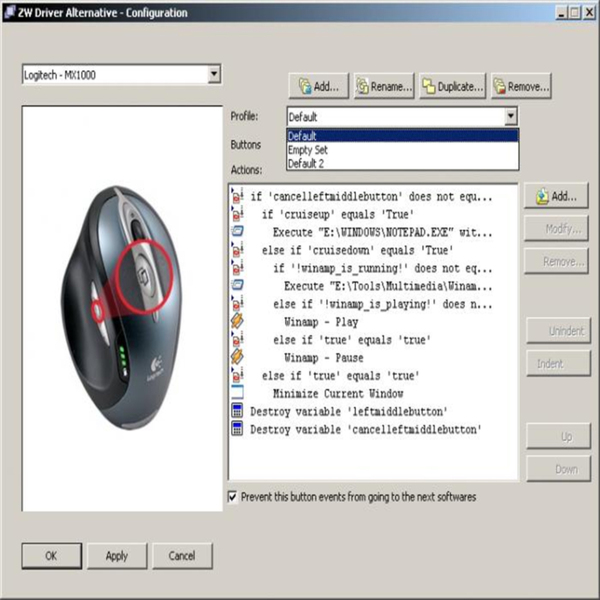Click the Cancel button

point(182,556)
